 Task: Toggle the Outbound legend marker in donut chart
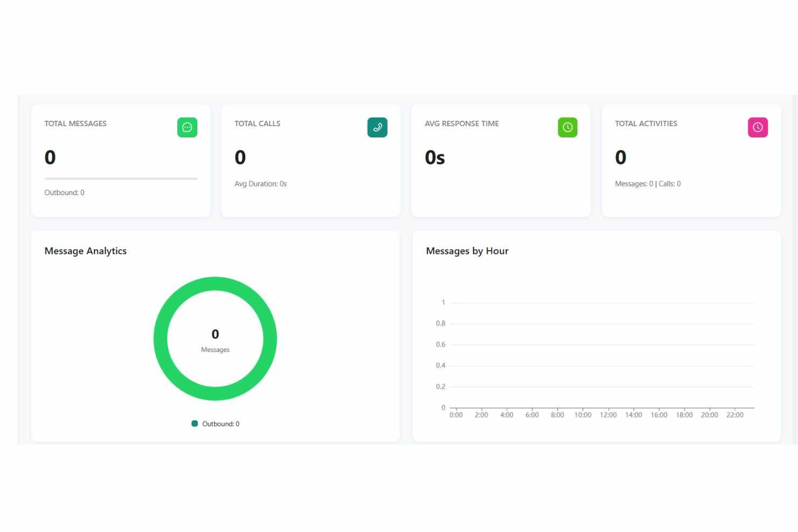195,424
